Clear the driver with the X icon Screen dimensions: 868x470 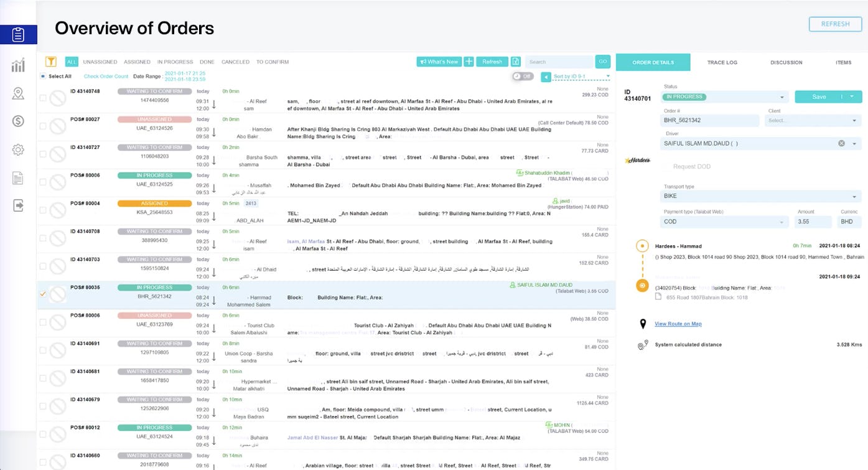[841, 143]
